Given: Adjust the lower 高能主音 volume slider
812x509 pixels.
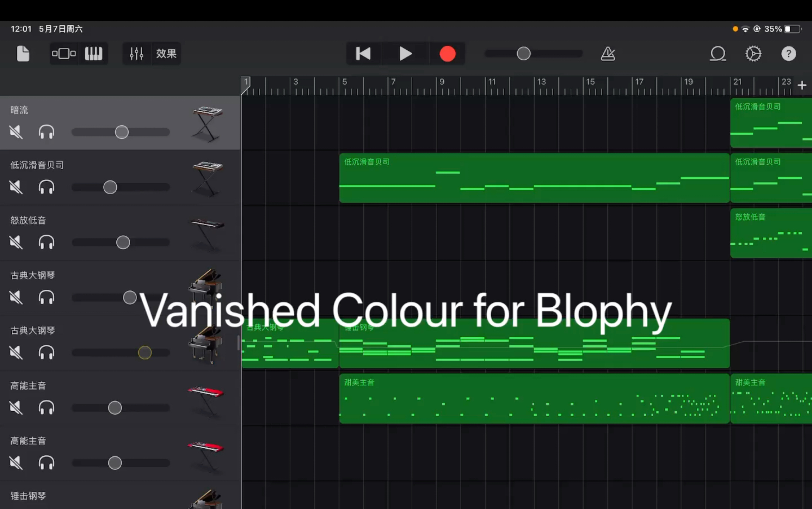Looking at the screenshot, I should pos(121,463).
